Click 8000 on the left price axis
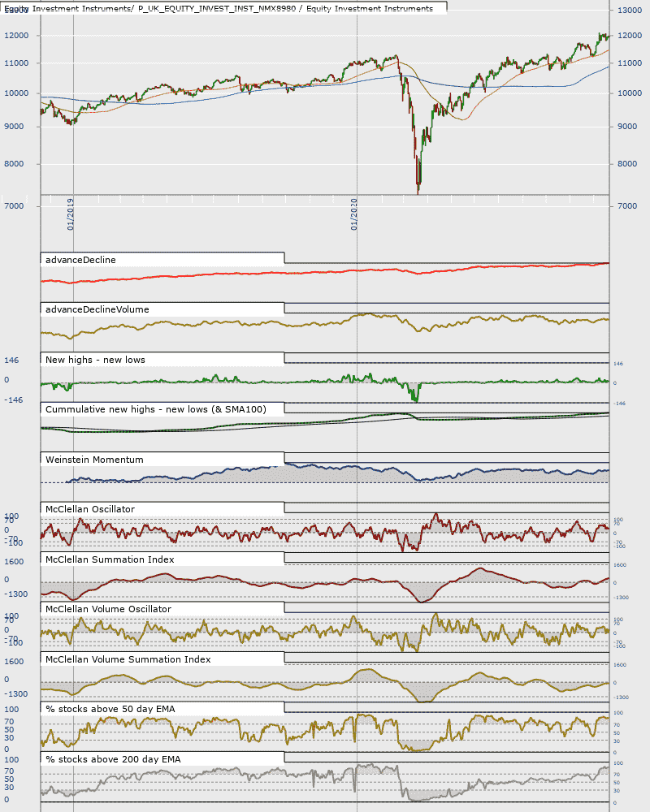 (x=14, y=164)
